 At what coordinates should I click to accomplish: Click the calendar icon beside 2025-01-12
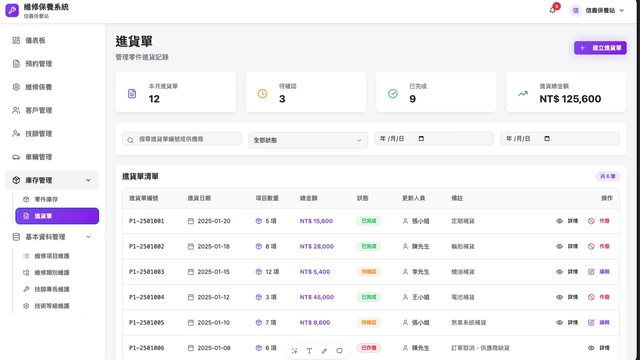point(191,297)
